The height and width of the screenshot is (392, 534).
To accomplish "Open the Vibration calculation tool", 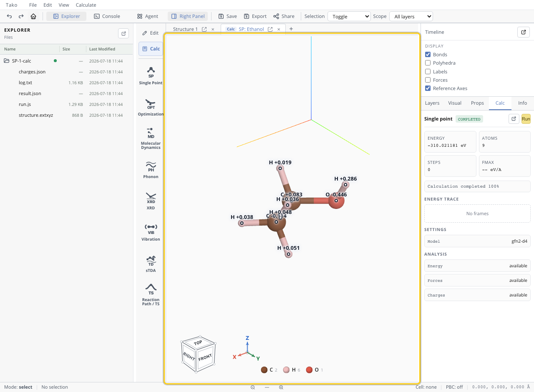I will [151, 232].
